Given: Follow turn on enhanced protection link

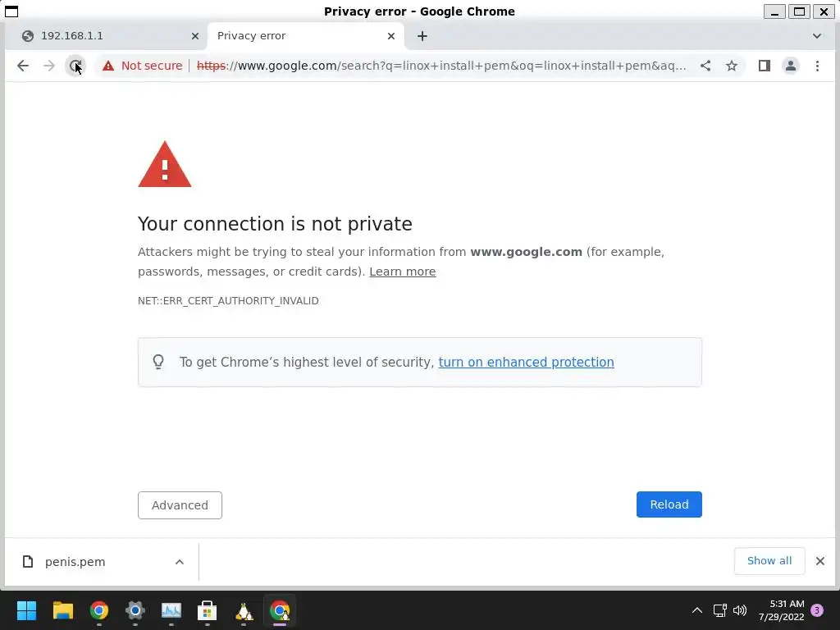Looking at the screenshot, I should 526,362.
